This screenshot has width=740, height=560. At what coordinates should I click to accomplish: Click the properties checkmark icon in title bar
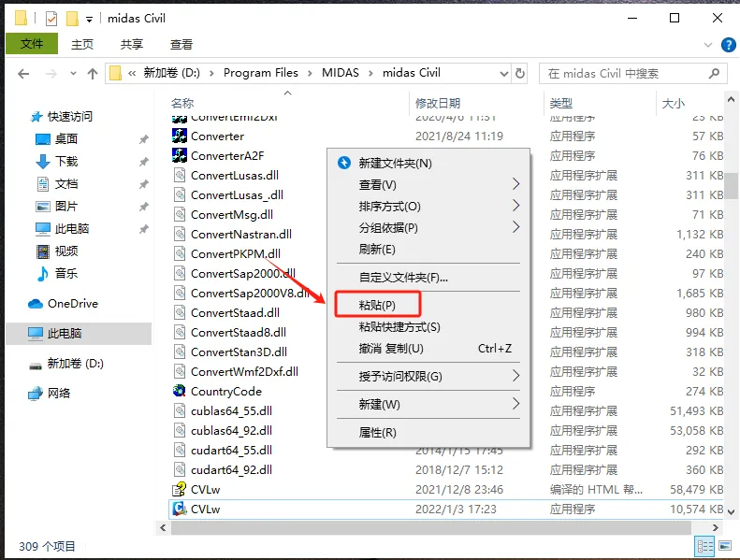51,19
